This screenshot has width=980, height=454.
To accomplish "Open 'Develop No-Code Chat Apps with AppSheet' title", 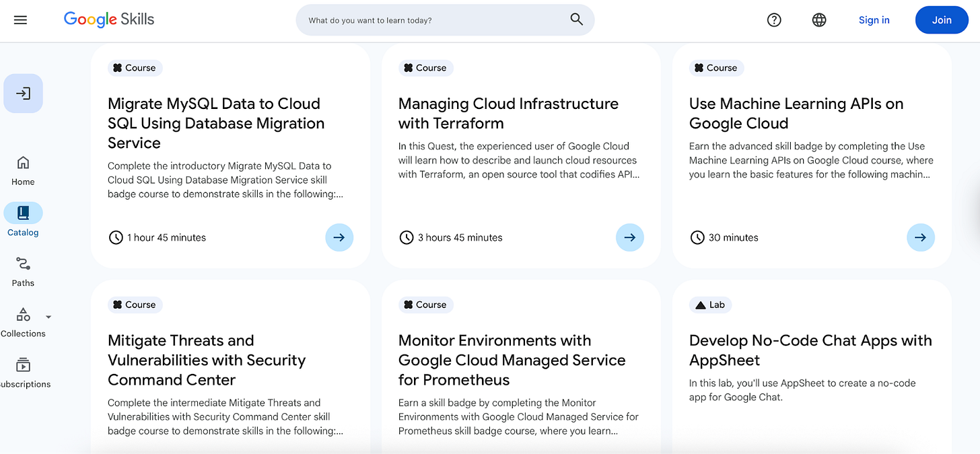I will click(x=810, y=350).
